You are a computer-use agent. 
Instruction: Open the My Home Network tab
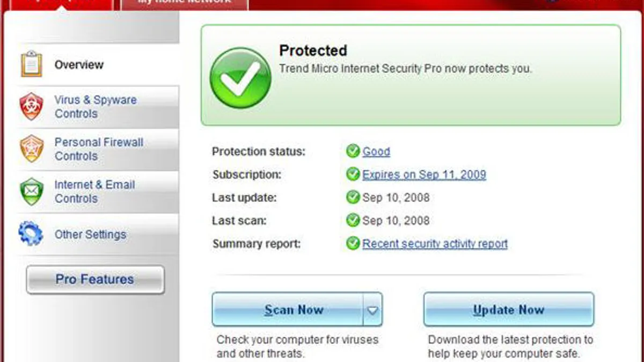pyautogui.click(x=185, y=3)
